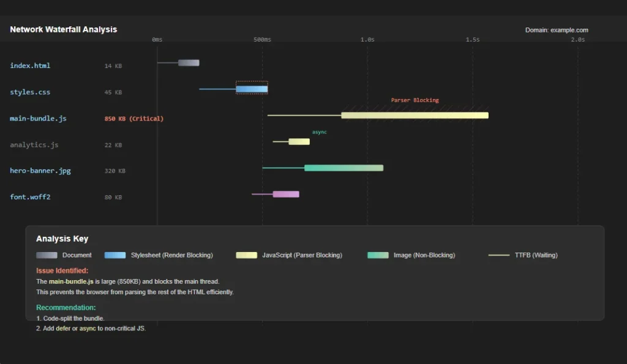Click the Analysis Key heading
This screenshot has width=627, height=364.
click(62, 239)
